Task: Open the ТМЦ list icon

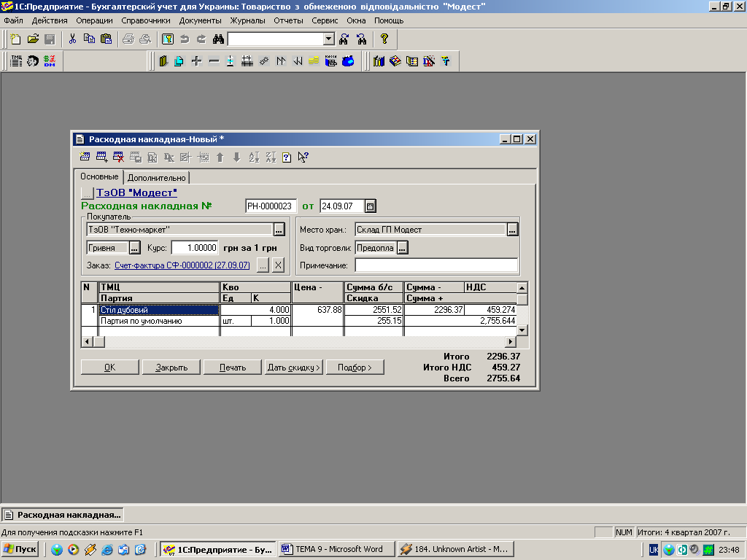Action: [16, 61]
